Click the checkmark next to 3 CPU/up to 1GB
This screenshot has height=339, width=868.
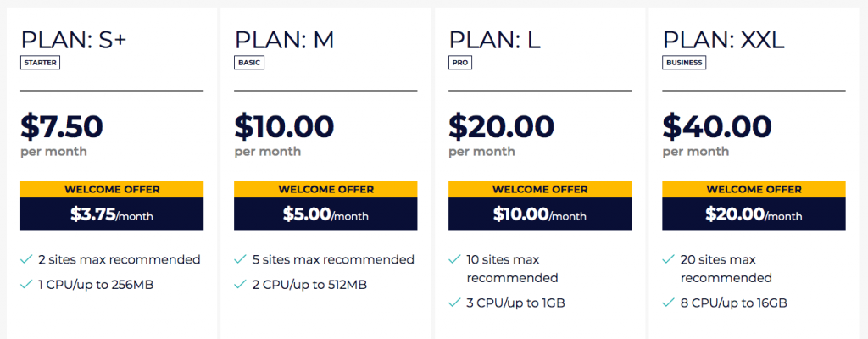tap(454, 303)
